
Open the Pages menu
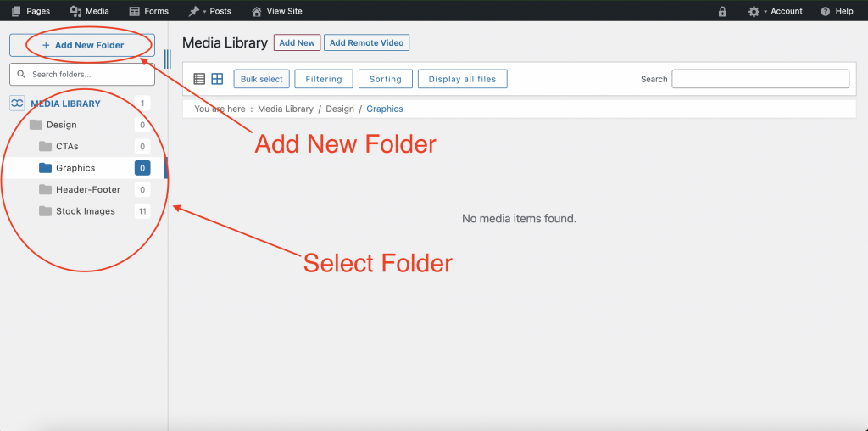[31, 11]
